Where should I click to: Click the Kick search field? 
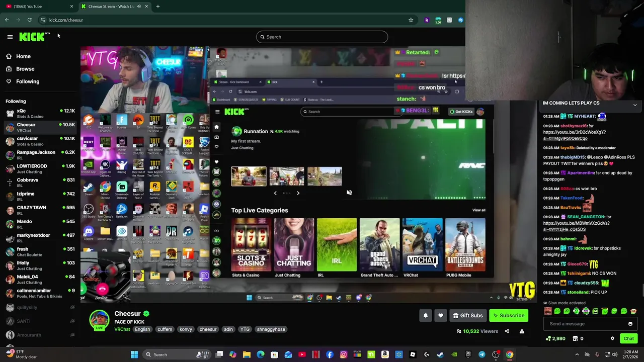click(x=322, y=37)
